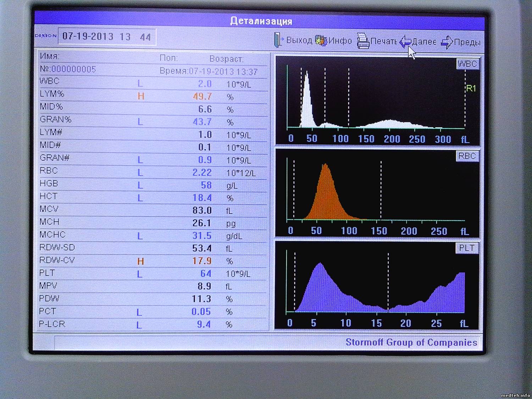Click the Возраст (age) field
The width and height of the screenshot is (532, 399).
pyautogui.click(x=226, y=59)
